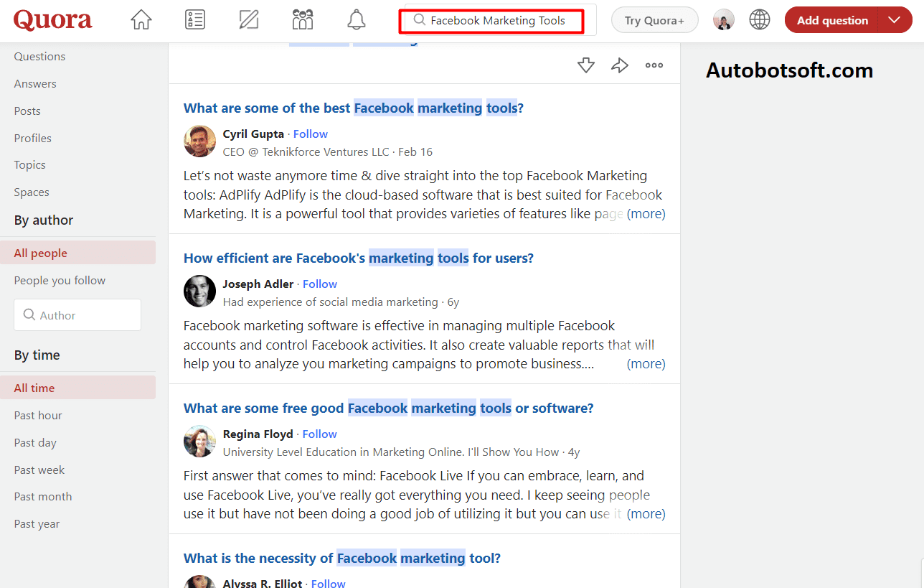Open the Following list icon
Image resolution: width=924 pixels, height=588 pixels.
(195, 20)
